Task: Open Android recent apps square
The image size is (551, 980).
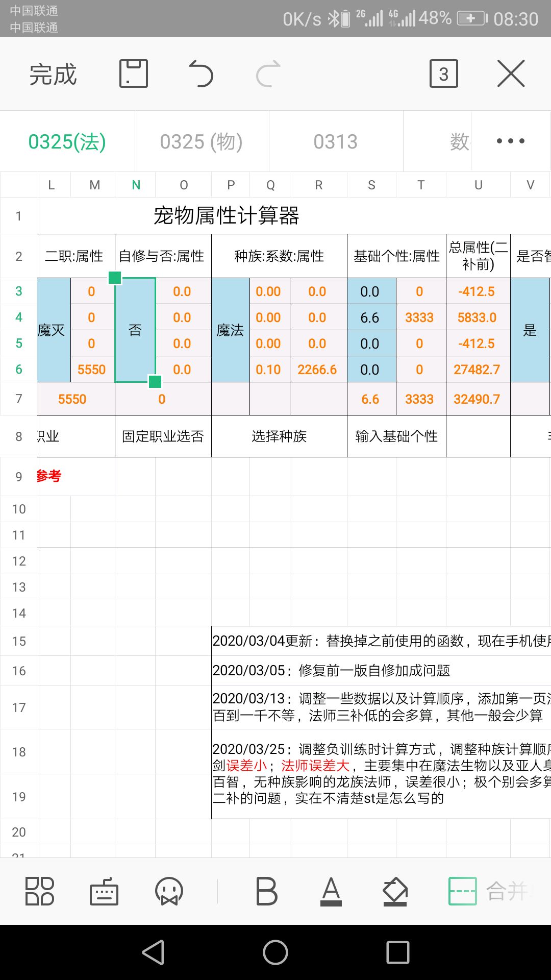Action: pos(398,952)
